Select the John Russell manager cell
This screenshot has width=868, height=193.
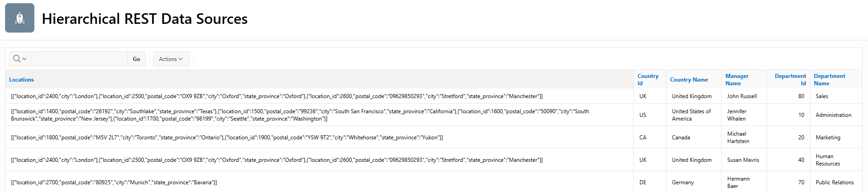744,96
